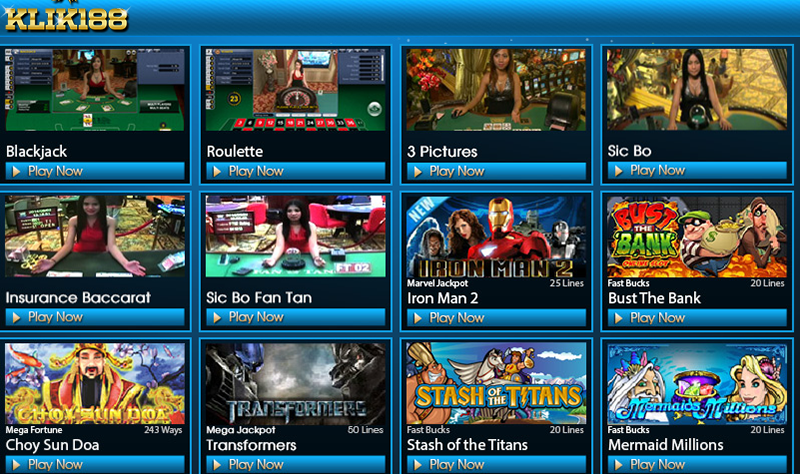Select the Iron Man 2 slot image
Image resolution: width=800 pixels, height=474 pixels.
click(496, 237)
